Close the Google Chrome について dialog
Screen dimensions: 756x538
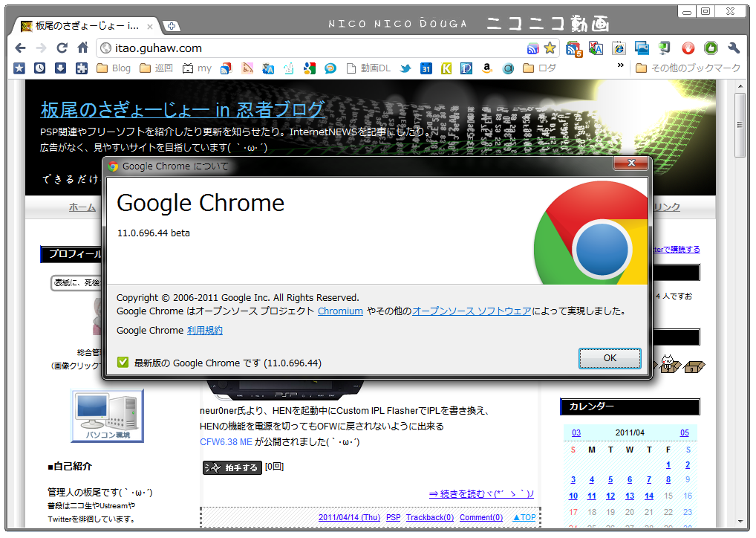point(631,163)
